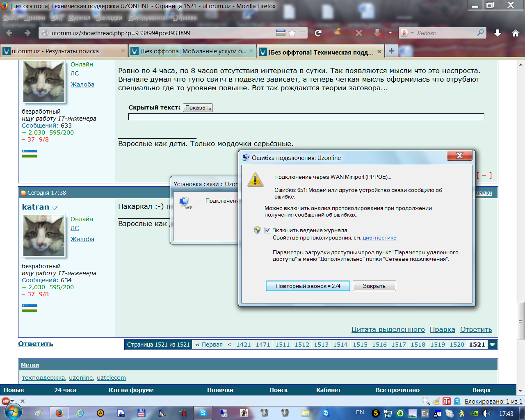Screen dimensions: 525x420
Task: Click the EN language indicator in the taskbar
Action: pyautogui.click(x=360, y=413)
